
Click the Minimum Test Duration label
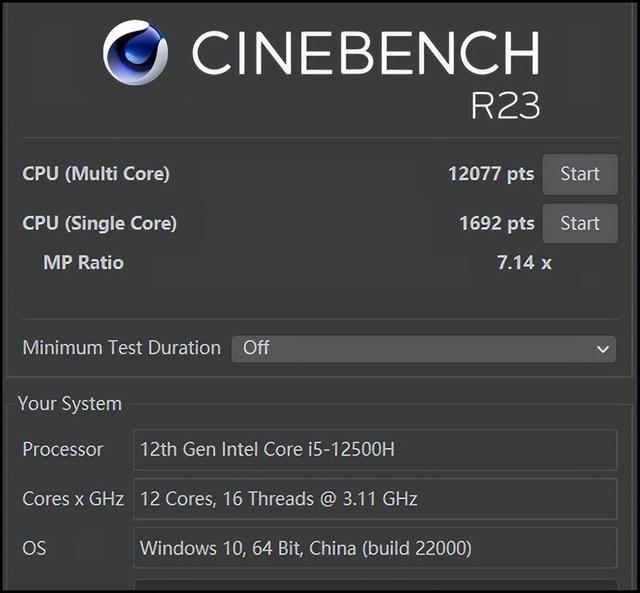pyautogui.click(x=122, y=348)
